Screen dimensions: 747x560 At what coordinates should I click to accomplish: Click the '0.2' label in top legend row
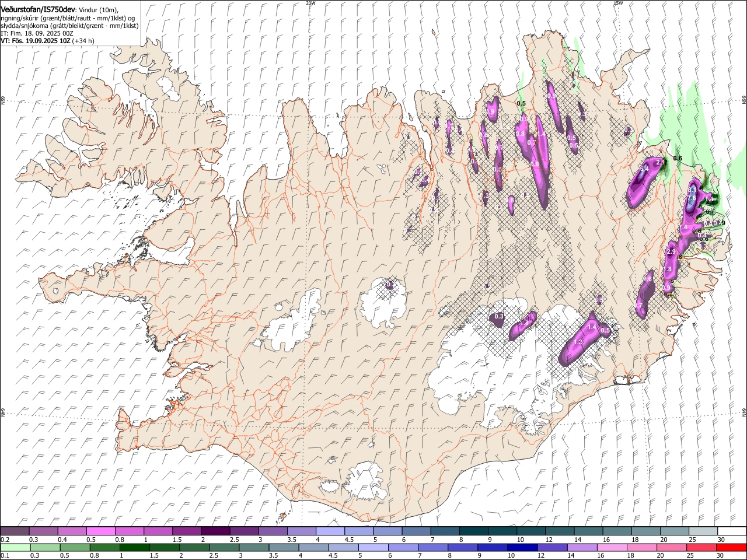click(x=5, y=540)
